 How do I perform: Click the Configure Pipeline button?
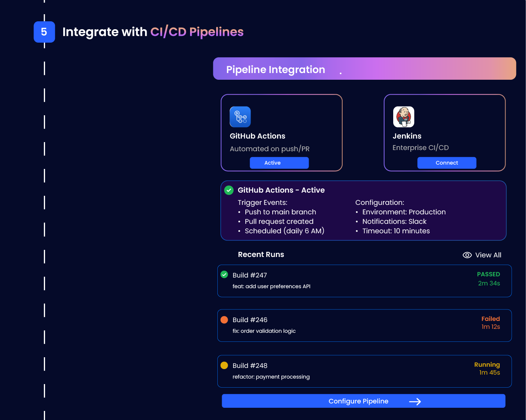click(364, 401)
